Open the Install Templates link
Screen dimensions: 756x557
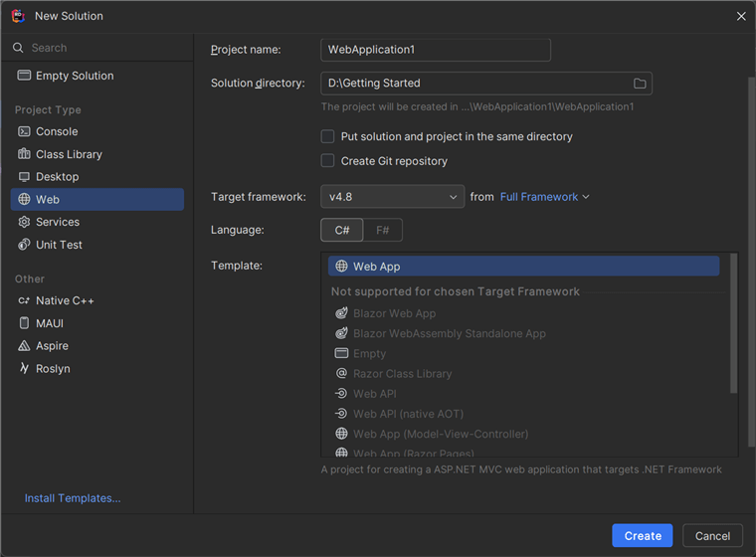[x=73, y=498]
